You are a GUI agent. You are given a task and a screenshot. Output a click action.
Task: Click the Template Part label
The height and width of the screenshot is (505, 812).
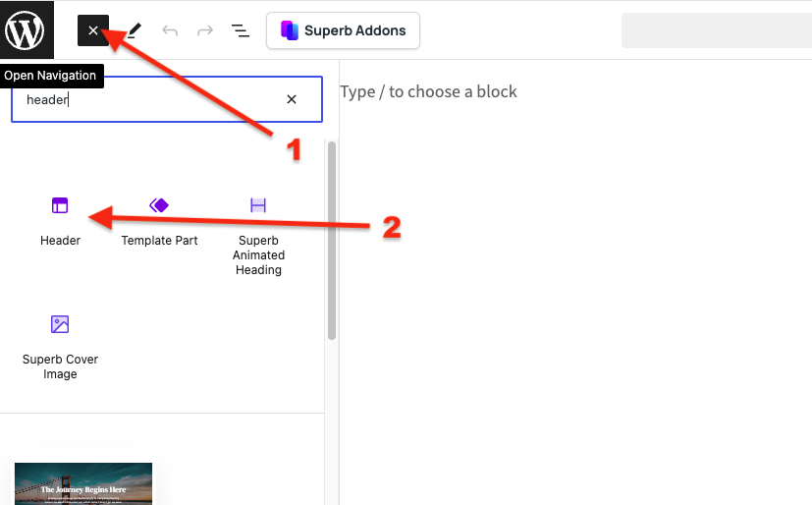point(159,241)
